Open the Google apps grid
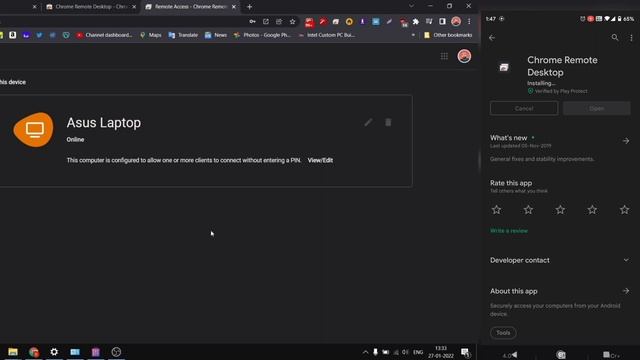This screenshot has width=640, height=360. pyautogui.click(x=444, y=56)
